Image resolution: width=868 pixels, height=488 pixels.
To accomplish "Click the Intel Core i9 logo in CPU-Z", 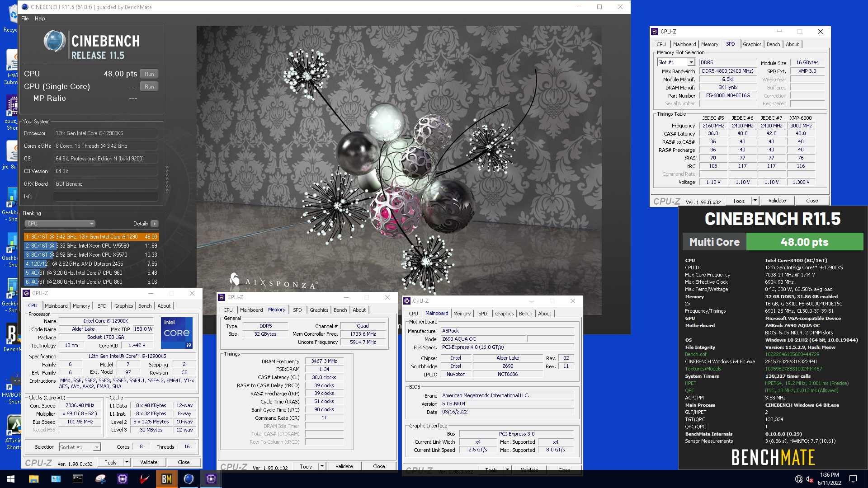I will [x=177, y=333].
